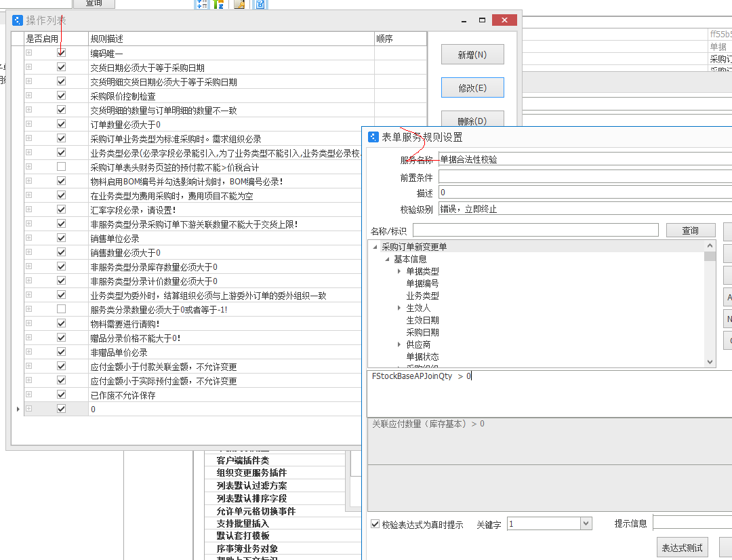
Task: Expand the plus icon on 订单数量必须大于0 row
Action: 29,124
